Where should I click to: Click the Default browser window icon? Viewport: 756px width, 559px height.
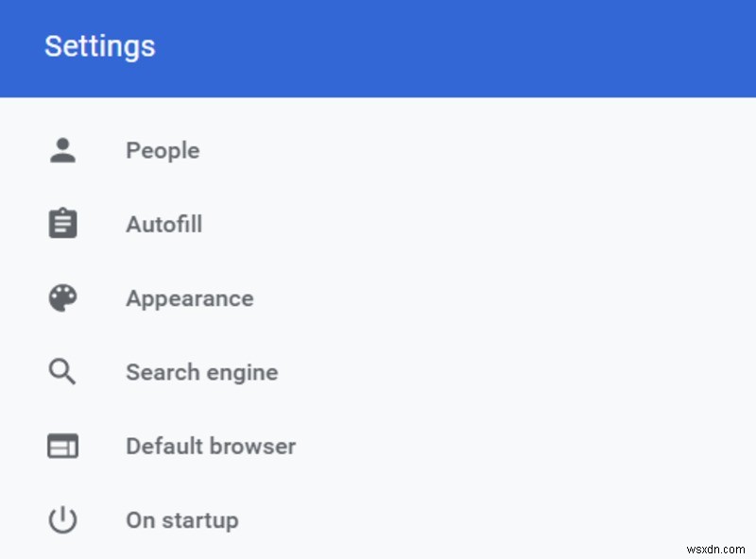tap(61, 445)
